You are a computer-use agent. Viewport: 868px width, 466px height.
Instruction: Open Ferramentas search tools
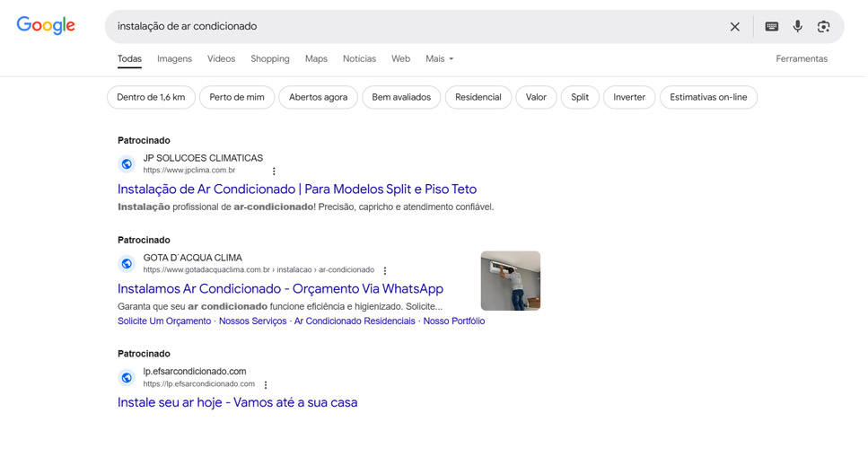tap(802, 58)
